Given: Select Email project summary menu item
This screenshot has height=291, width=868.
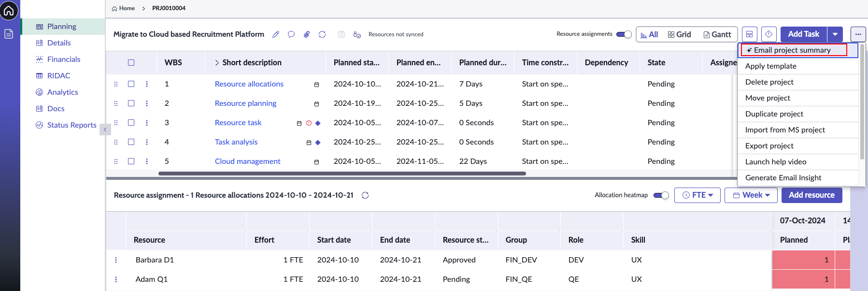Looking at the screenshot, I should 798,50.
